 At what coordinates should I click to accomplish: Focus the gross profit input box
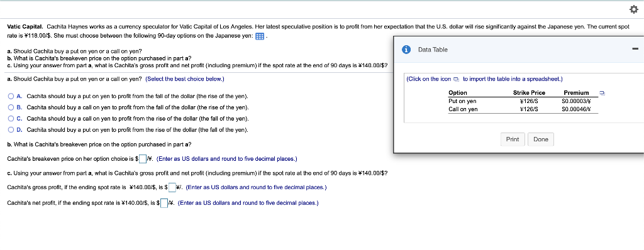[x=172, y=188]
